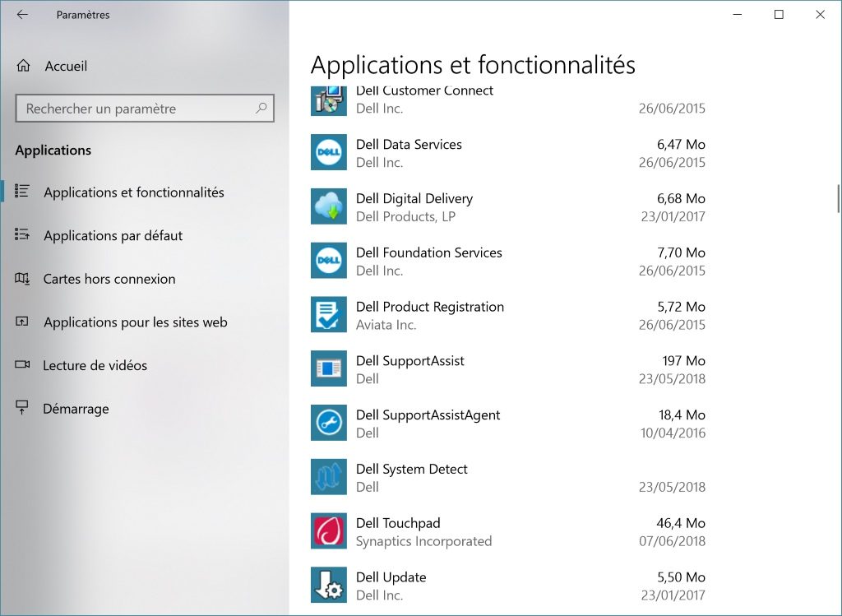Click the 18,4 Mo size value
The image size is (842, 616).
pos(682,415)
